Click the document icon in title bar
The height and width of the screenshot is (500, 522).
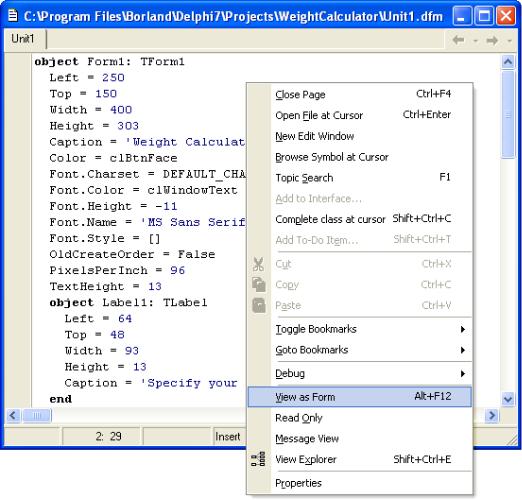coord(13,15)
